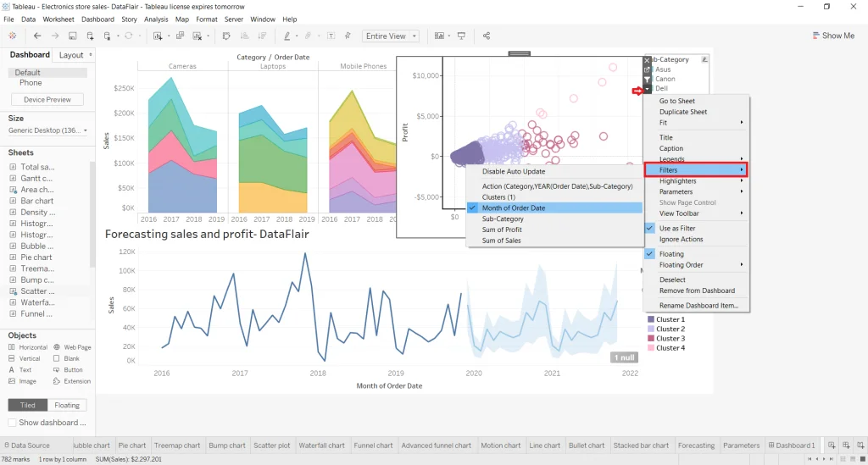
Task: Click the funnel Use as Filter icon
Action: [x=647, y=80]
